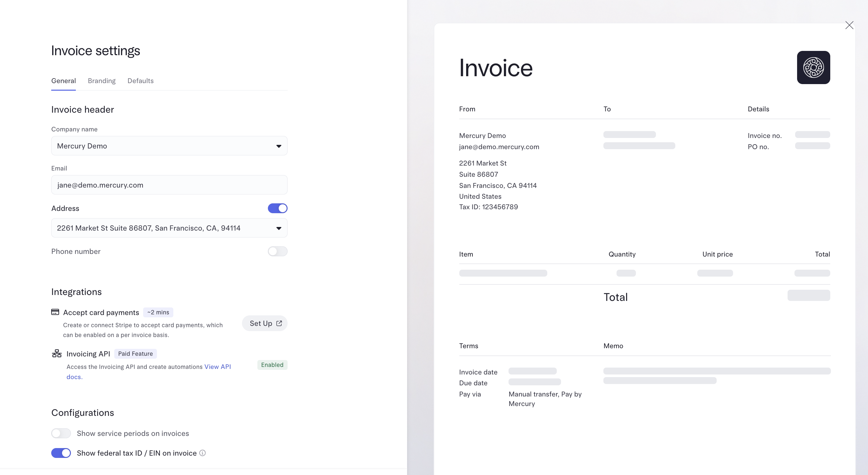The image size is (868, 475).
Task: Click the Email input field
Action: (169, 185)
